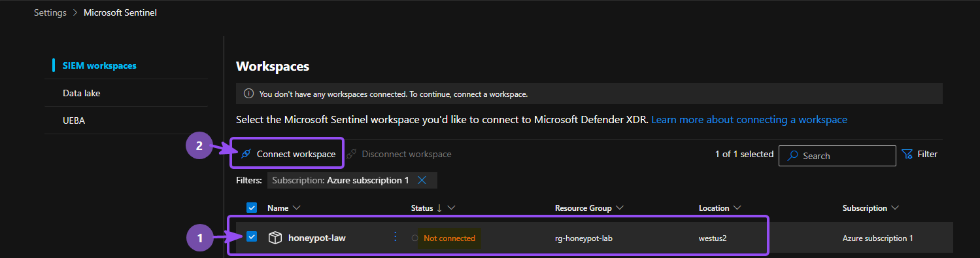
Task: Uncheck the honeypot-law workspace checkbox
Action: pos(252,237)
